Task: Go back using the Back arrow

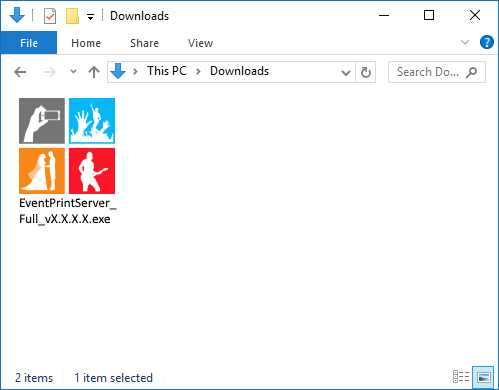Action: [20, 72]
